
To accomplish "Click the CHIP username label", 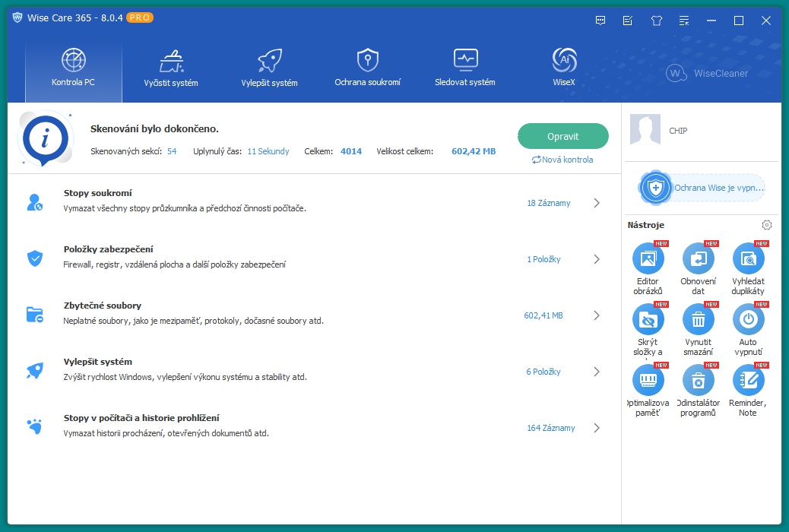I will click(678, 131).
